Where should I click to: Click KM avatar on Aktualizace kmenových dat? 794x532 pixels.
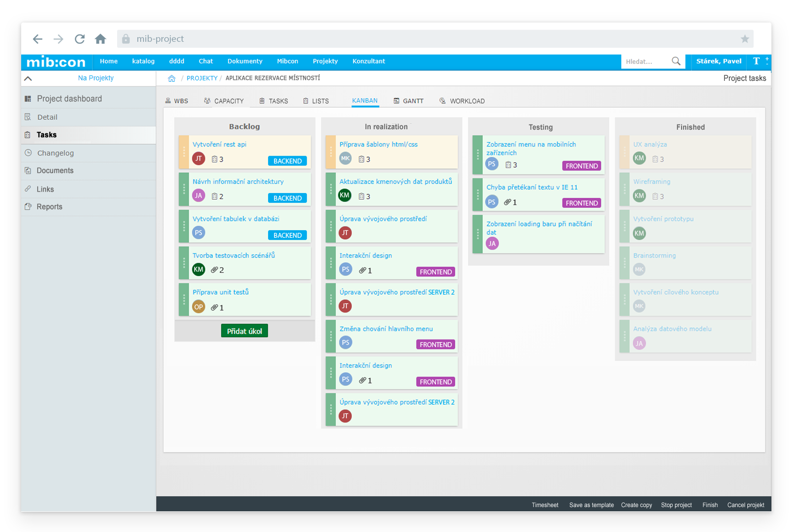click(345, 196)
